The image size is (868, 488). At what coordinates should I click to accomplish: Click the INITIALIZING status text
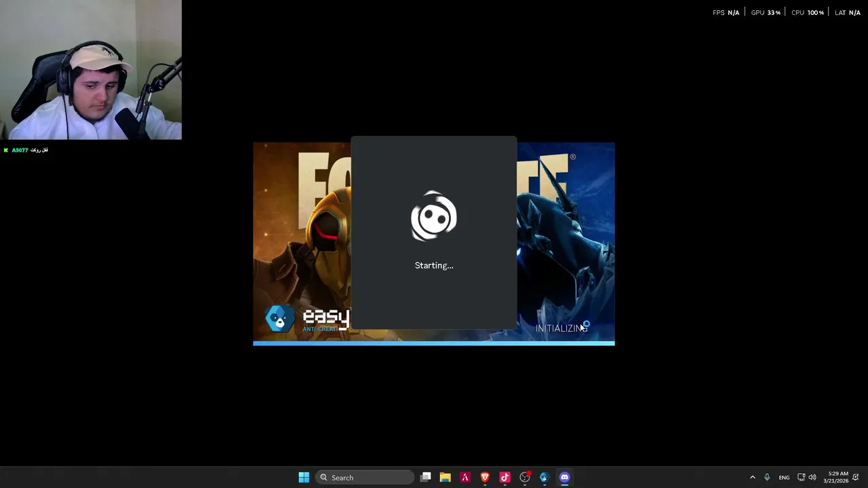560,328
